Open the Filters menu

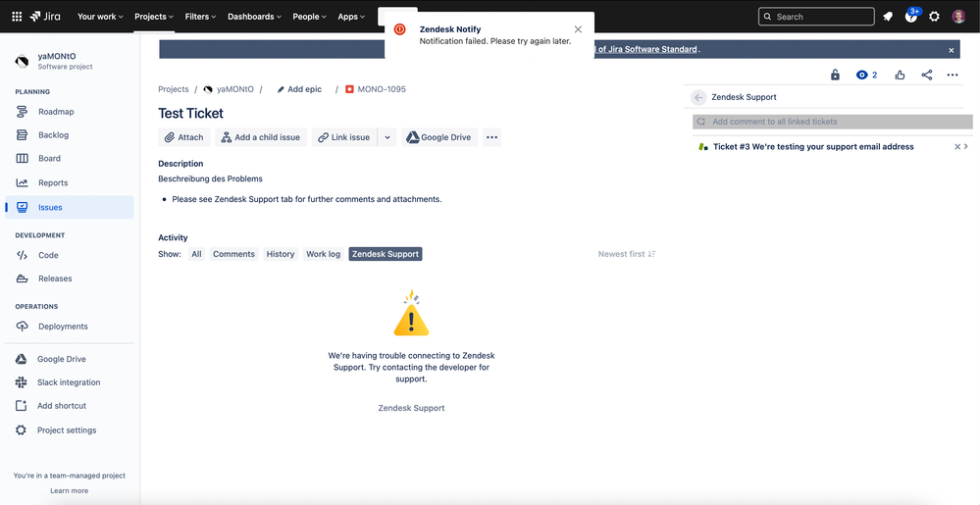click(x=201, y=17)
